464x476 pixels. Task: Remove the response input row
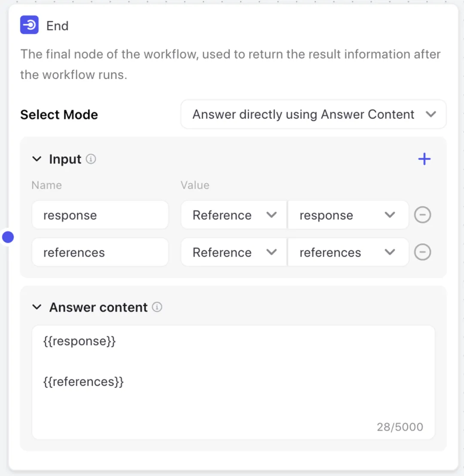pos(422,215)
